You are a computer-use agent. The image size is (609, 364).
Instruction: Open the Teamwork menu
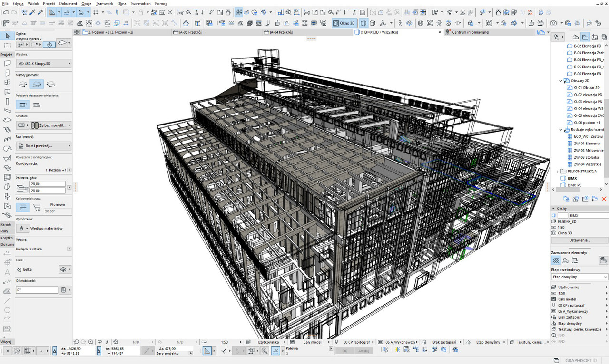pos(104,3)
